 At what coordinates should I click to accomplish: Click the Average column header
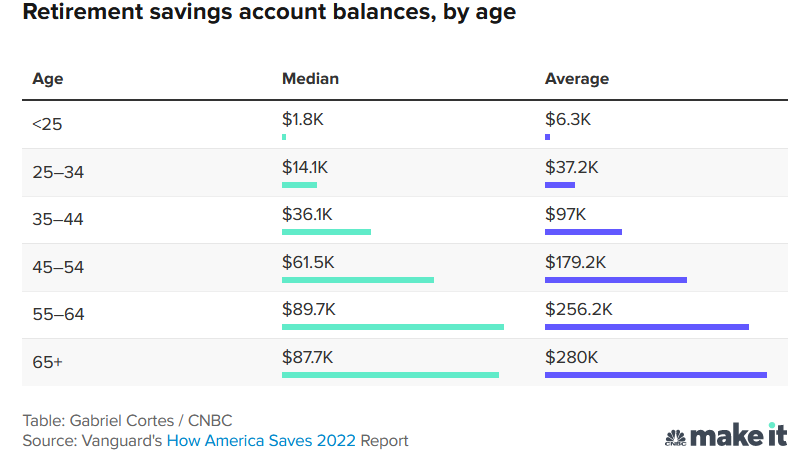point(576,79)
